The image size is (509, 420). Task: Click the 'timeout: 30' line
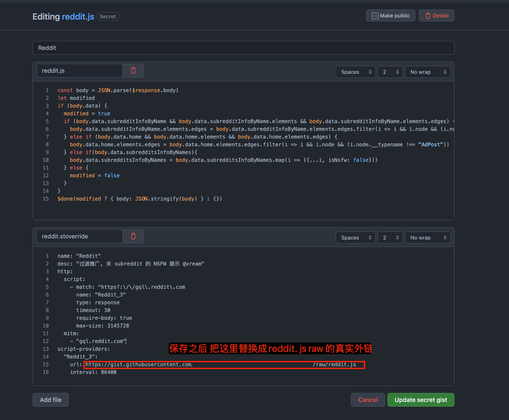coord(93,310)
